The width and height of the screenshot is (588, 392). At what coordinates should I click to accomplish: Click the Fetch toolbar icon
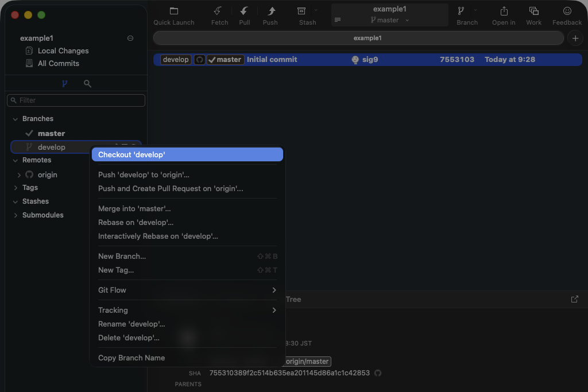pyautogui.click(x=219, y=11)
